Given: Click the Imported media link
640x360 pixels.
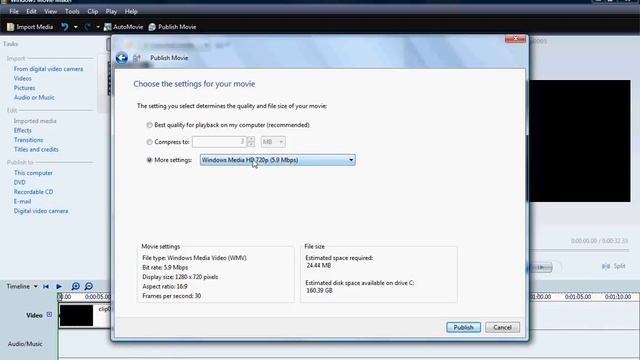Looking at the screenshot, I should [x=35, y=121].
